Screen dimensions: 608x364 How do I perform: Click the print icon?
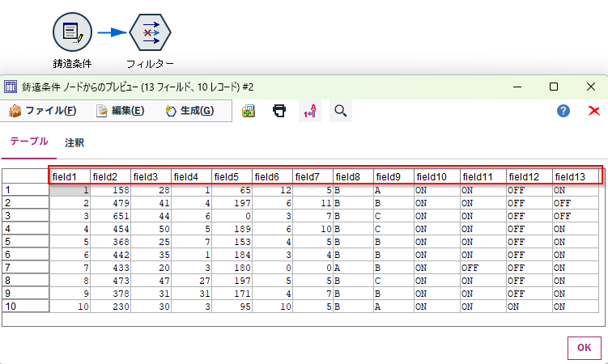click(x=279, y=111)
